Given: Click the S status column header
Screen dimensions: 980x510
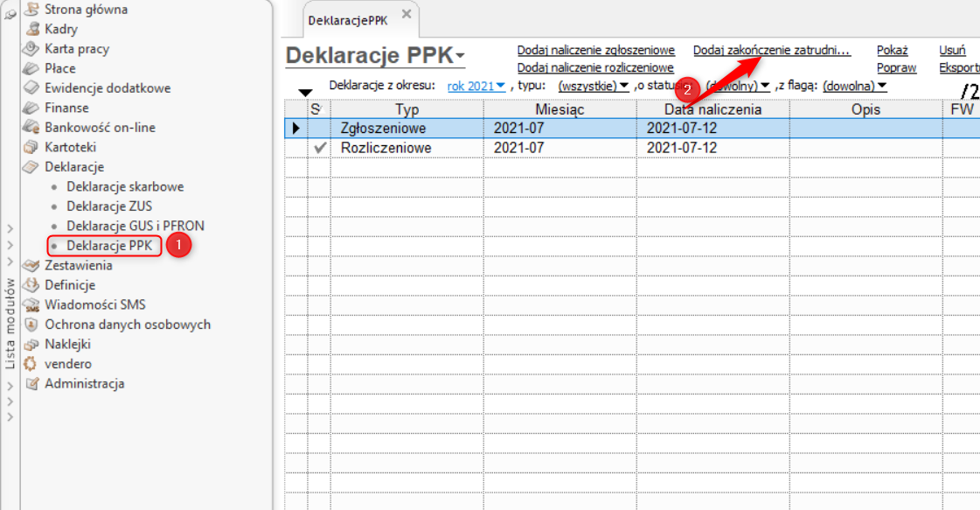Looking at the screenshot, I should [x=319, y=109].
